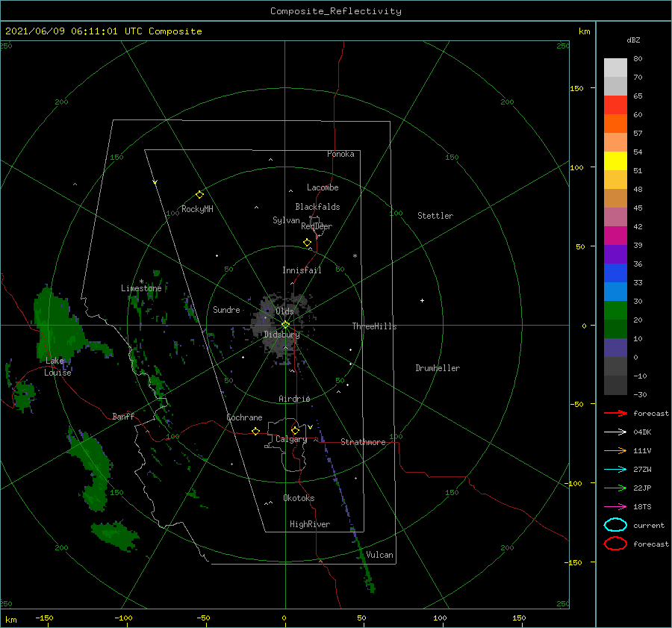Click the Composite_Reflectivity title
This screenshot has height=628, width=672.
pyautogui.click(x=336, y=11)
